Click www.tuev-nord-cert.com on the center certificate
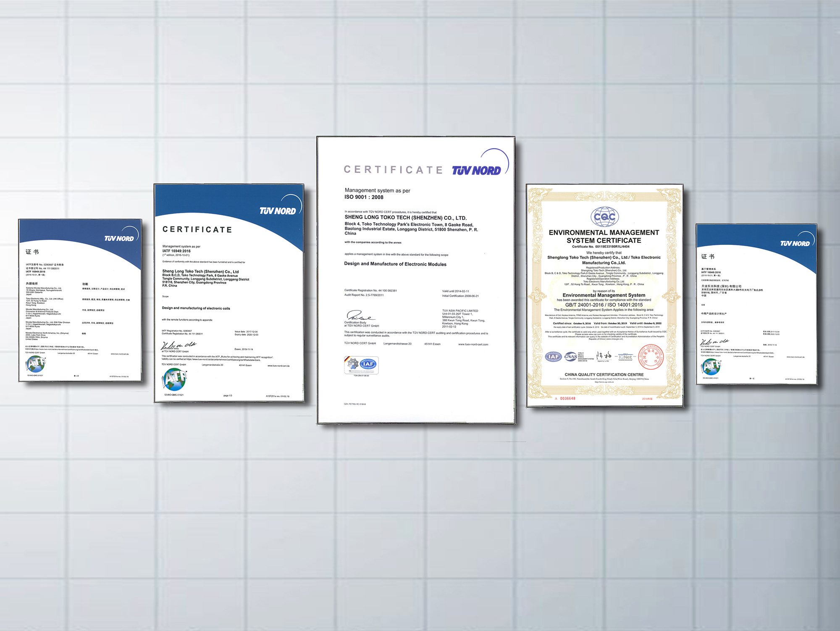This screenshot has width=840, height=631. (x=473, y=344)
